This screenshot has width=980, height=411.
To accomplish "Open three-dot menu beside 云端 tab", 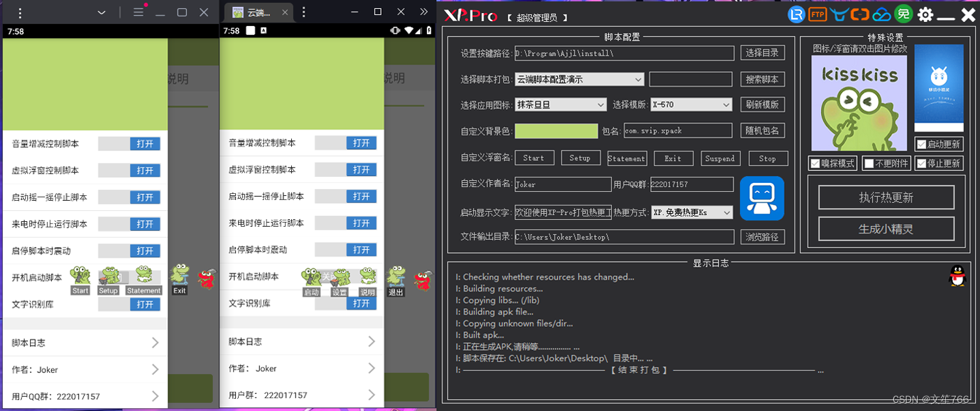I will tap(303, 12).
